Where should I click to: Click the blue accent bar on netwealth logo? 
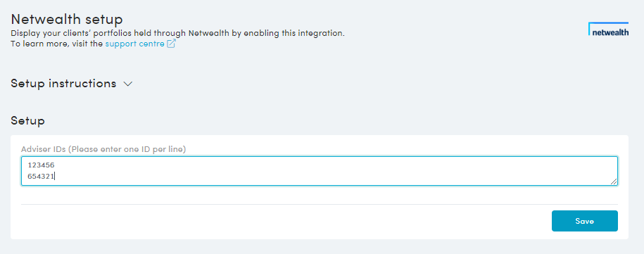pos(608,23)
